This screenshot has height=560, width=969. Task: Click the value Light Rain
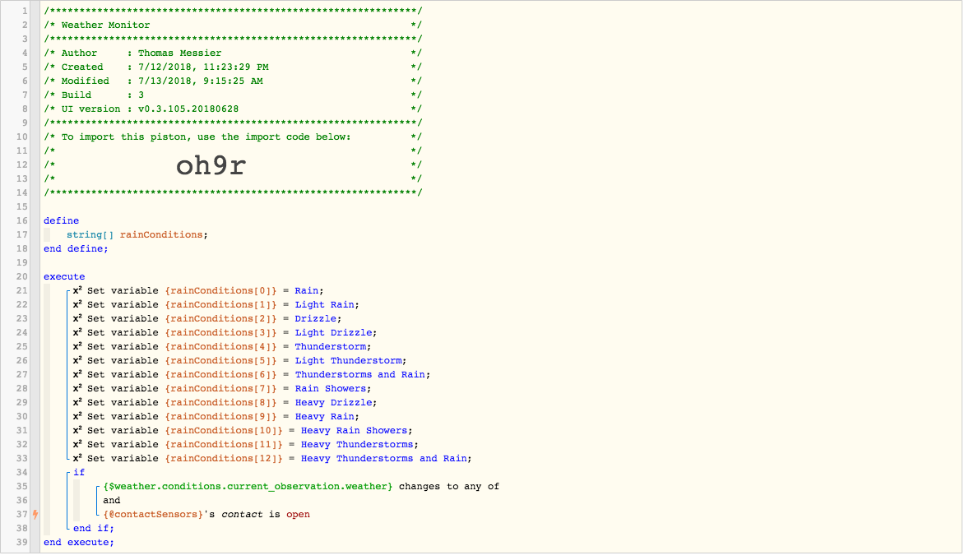(324, 305)
